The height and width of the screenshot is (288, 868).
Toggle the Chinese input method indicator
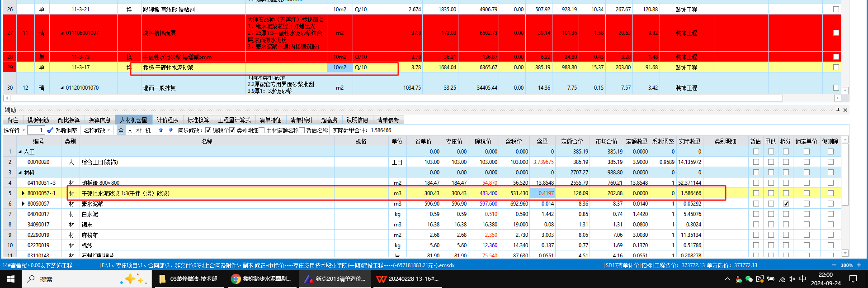click(x=803, y=279)
